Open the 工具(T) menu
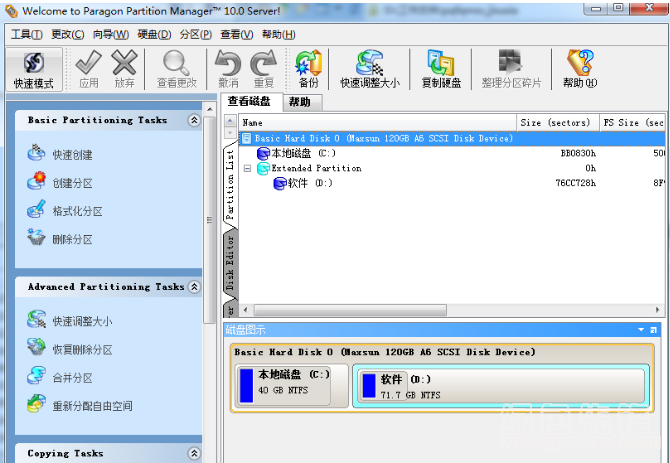 pyautogui.click(x=26, y=35)
